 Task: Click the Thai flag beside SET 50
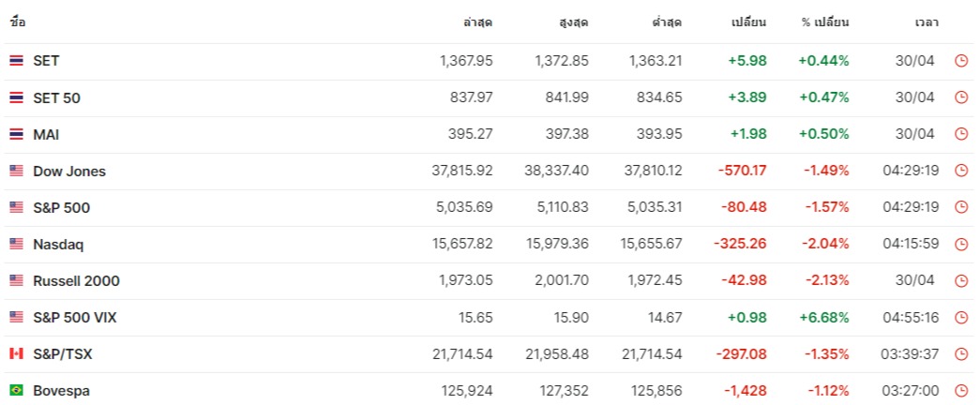tap(16, 97)
